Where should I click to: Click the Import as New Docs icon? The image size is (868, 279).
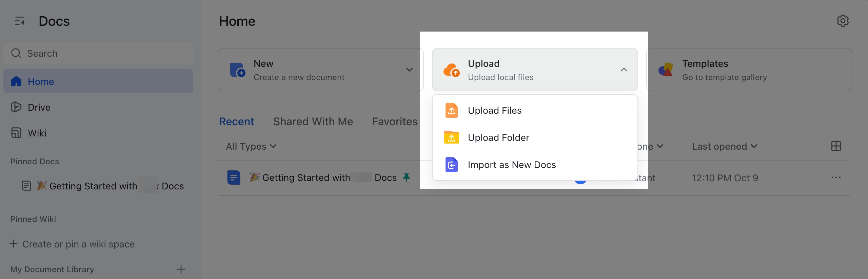452,165
